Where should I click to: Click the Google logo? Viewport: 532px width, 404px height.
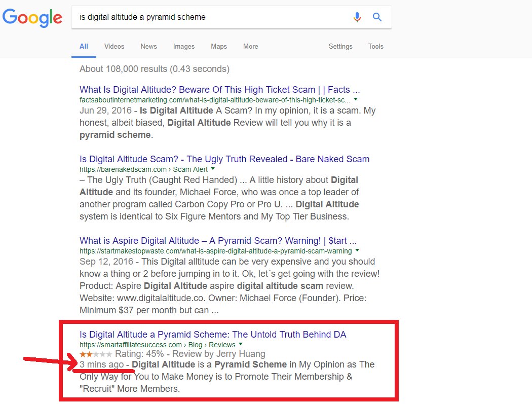32,18
